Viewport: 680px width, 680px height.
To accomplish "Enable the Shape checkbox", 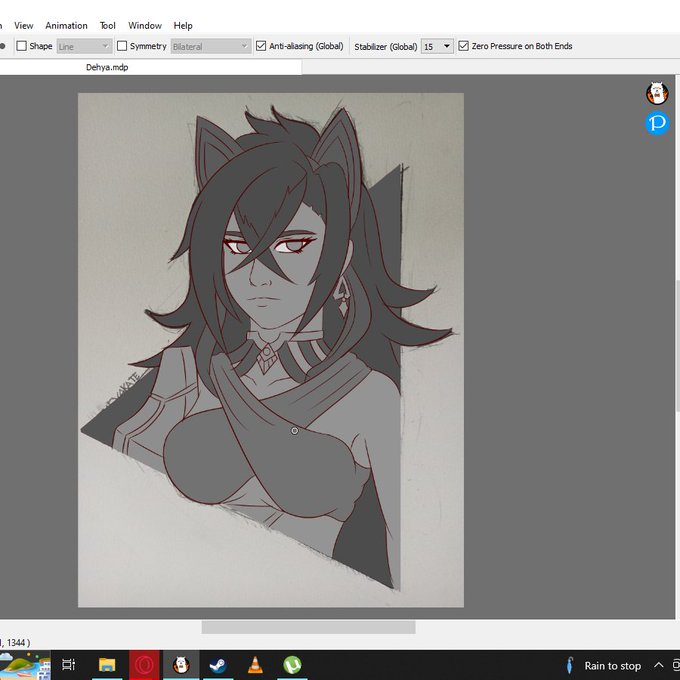I will pos(21,46).
